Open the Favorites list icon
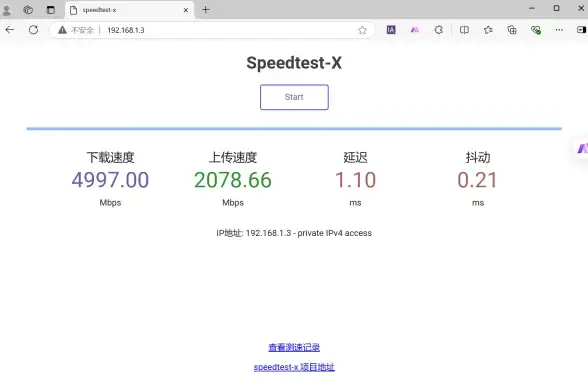This screenshot has height=380, width=588. pos(488,30)
